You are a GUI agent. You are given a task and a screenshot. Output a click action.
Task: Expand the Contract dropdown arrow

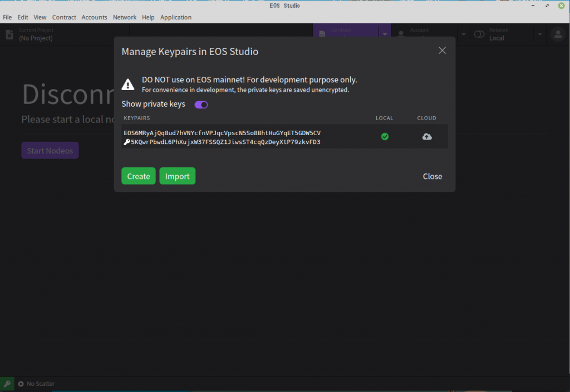385,34
